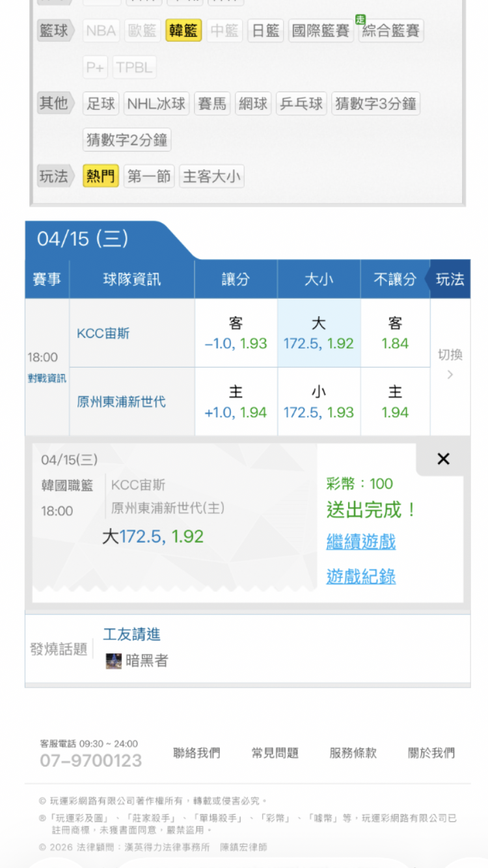Click 繼續遊戲 link

pyautogui.click(x=361, y=542)
